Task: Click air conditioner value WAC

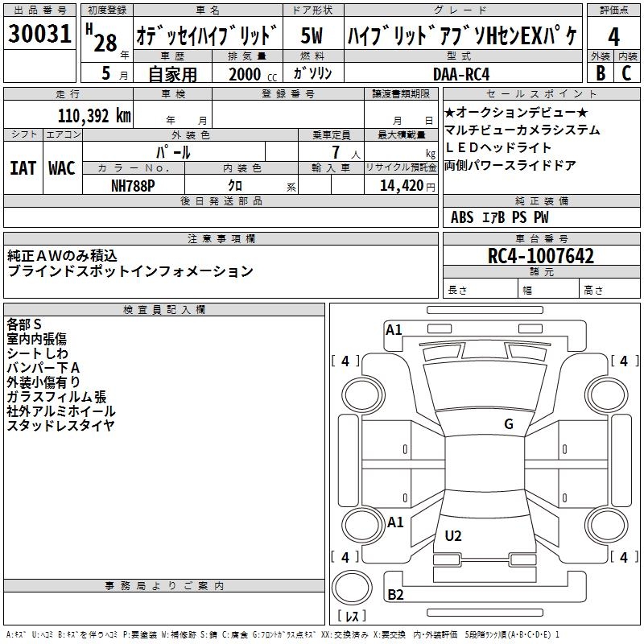Action: [x=62, y=168]
